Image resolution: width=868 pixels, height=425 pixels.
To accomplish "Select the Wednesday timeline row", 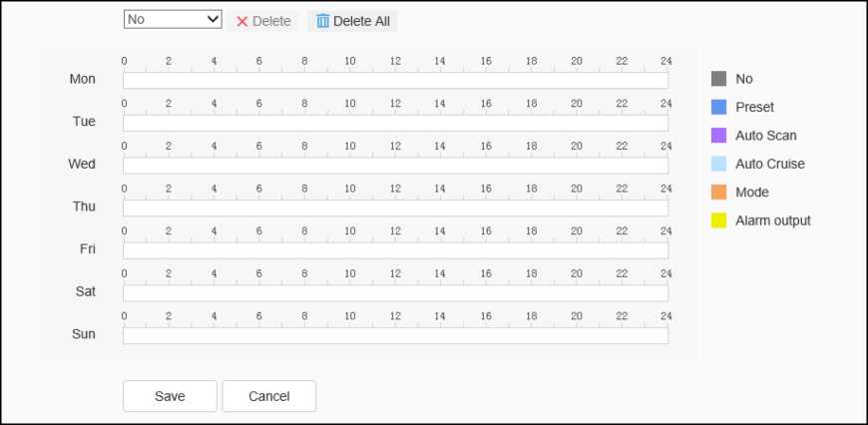I will [x=395, y=165].
